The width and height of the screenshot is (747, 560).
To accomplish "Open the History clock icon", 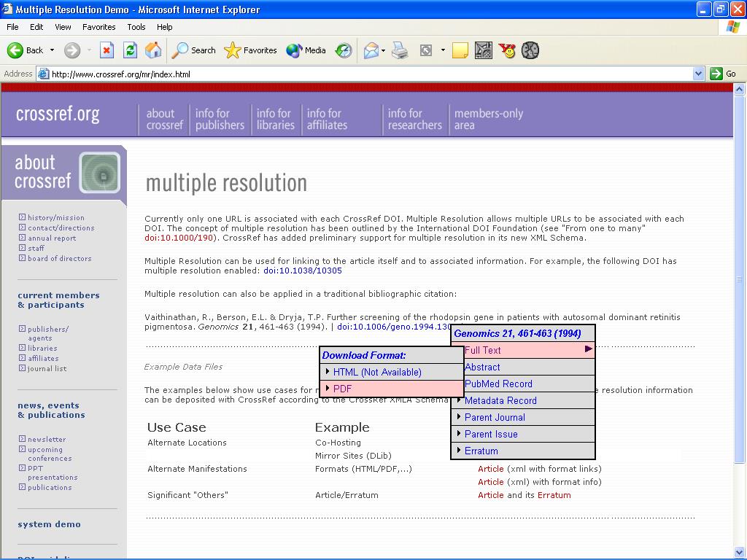I will [344, 50].
